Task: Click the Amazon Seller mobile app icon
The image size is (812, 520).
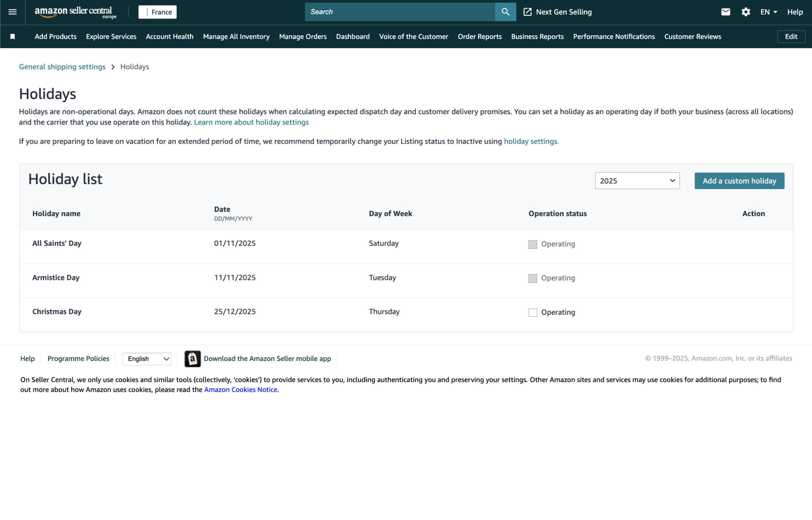Action: point(192,359)
